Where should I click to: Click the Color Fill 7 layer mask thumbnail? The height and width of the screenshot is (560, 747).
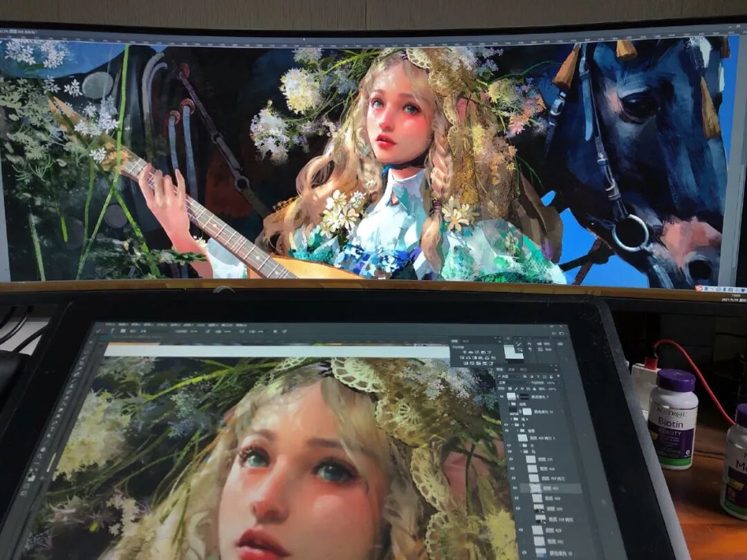pos(524,397)
